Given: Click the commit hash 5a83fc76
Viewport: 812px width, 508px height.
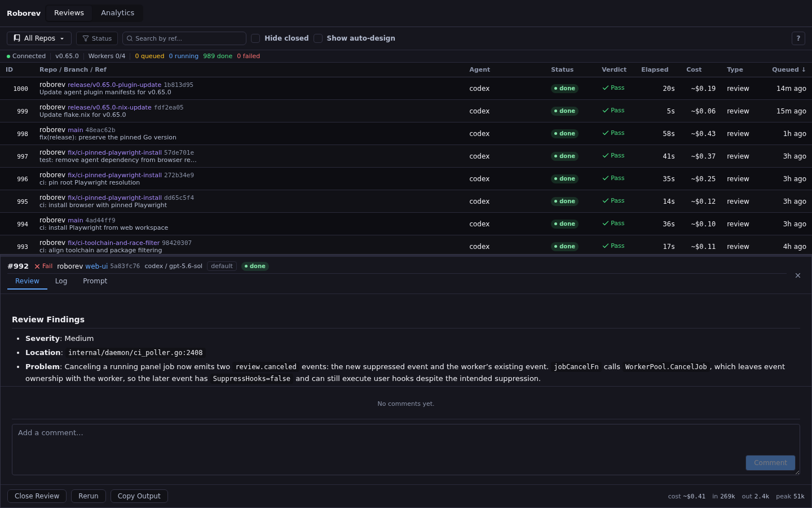Looking at the screenshot, I should (x=125, y=266).
